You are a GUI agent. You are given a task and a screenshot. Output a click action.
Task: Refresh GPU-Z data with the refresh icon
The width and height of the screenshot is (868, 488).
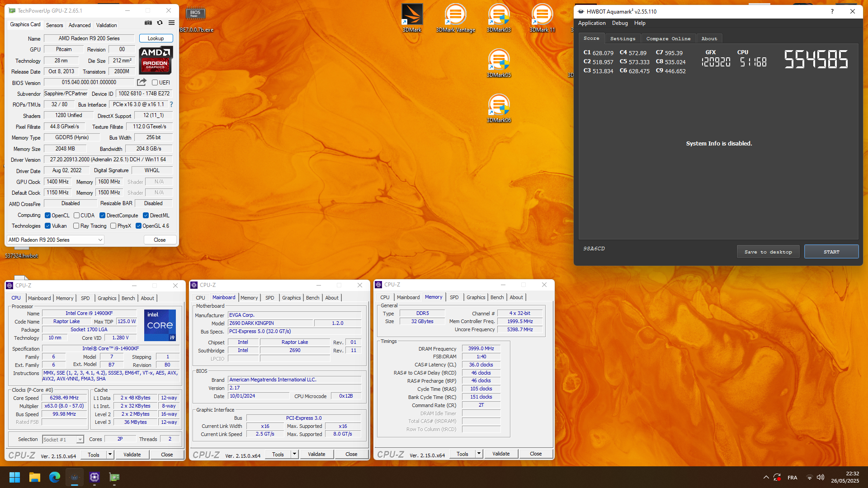(x=160, y=23)
